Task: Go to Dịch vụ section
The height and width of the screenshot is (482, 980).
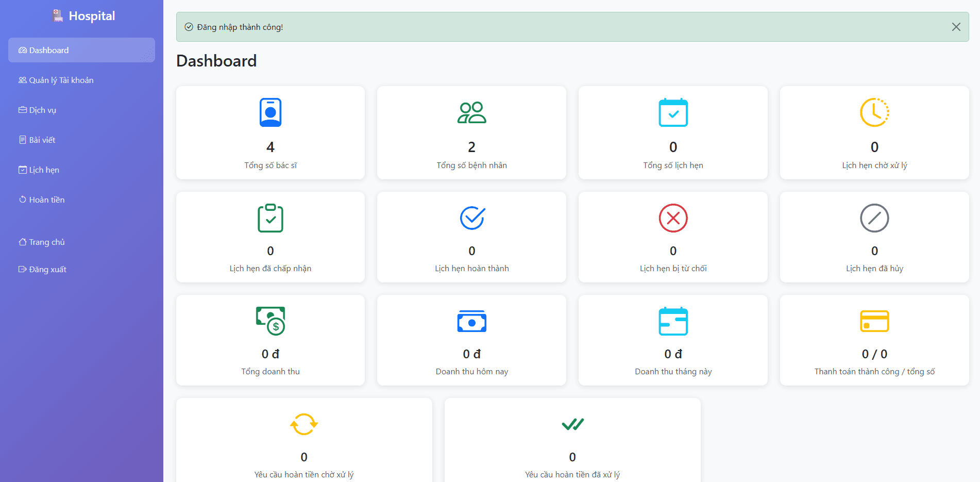Action: (81, 110)
